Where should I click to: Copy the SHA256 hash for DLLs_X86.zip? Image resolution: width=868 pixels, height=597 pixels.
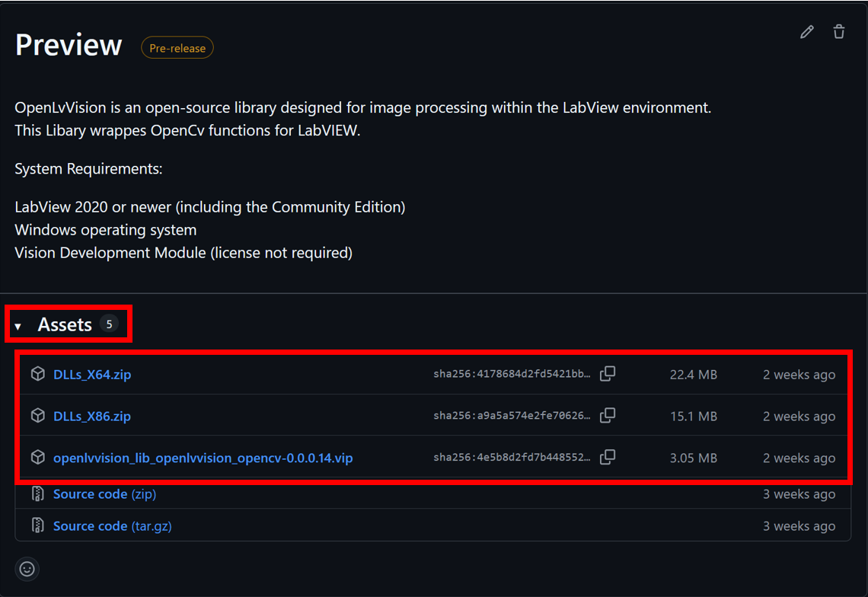[608, 416]
